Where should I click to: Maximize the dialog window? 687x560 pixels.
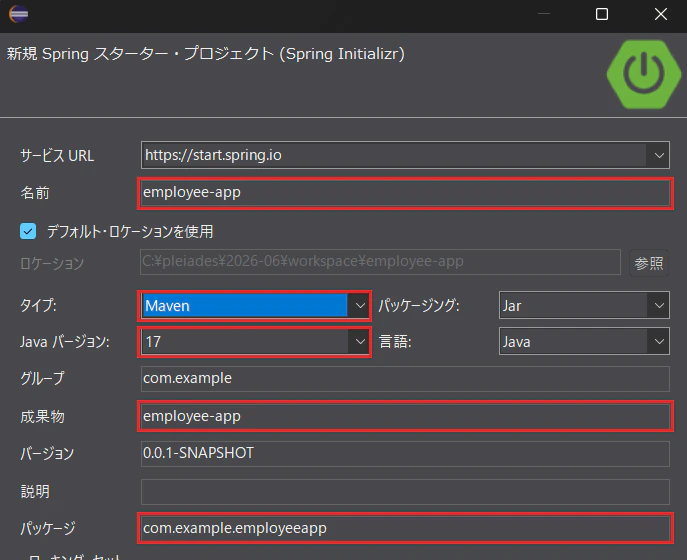coord(602,14)
